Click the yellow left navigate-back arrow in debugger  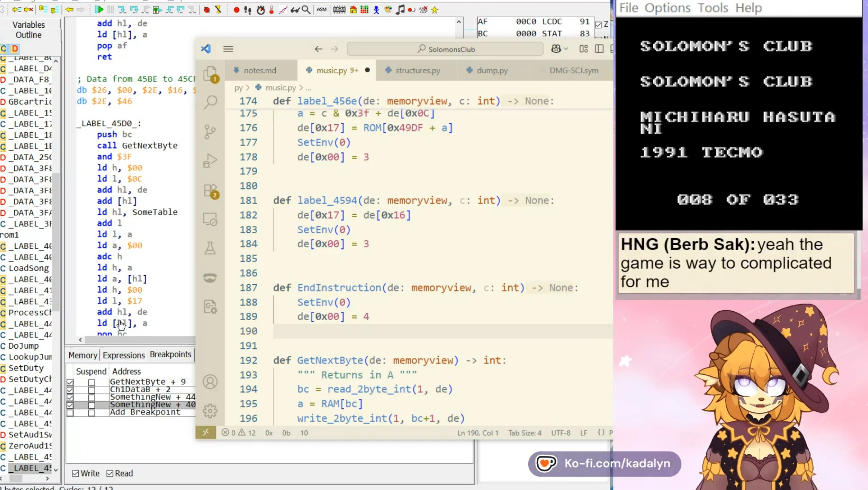coord(69,10)
